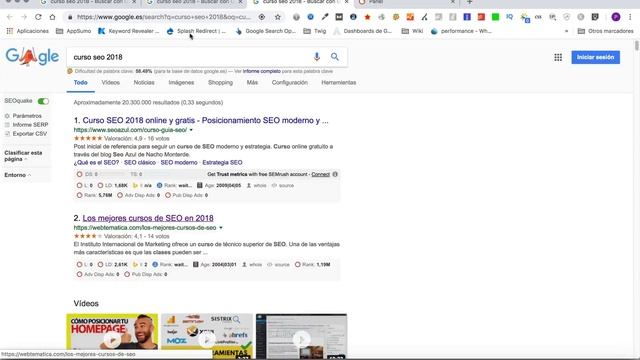The image size is (640, 360).
Task: Open the Google Search Op... bookmark
Action: pyautogui.click(x=266, y=31)
